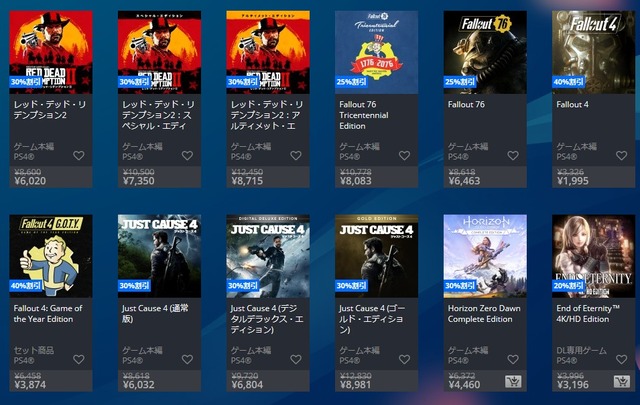The height and width of the screenshot is (405, 640).
Task: Click heart icon on Just Cause 4 Digital Deluxe
Action: 296,359
